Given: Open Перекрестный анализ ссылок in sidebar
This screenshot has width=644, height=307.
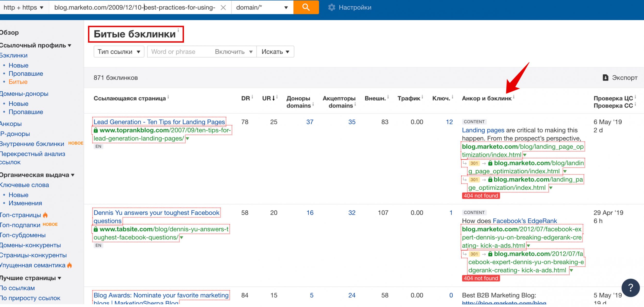Looking at the screenshot, I should pos(32,158).
